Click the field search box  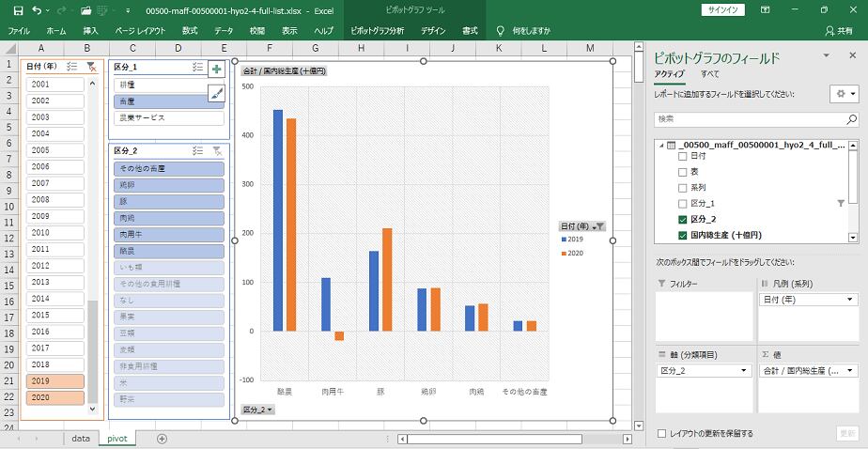(x=749, y=119)
